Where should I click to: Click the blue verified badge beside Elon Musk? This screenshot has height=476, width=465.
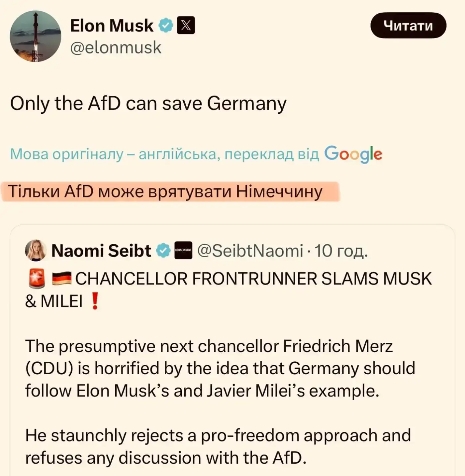pyautogui.click(x=165, y=26)
